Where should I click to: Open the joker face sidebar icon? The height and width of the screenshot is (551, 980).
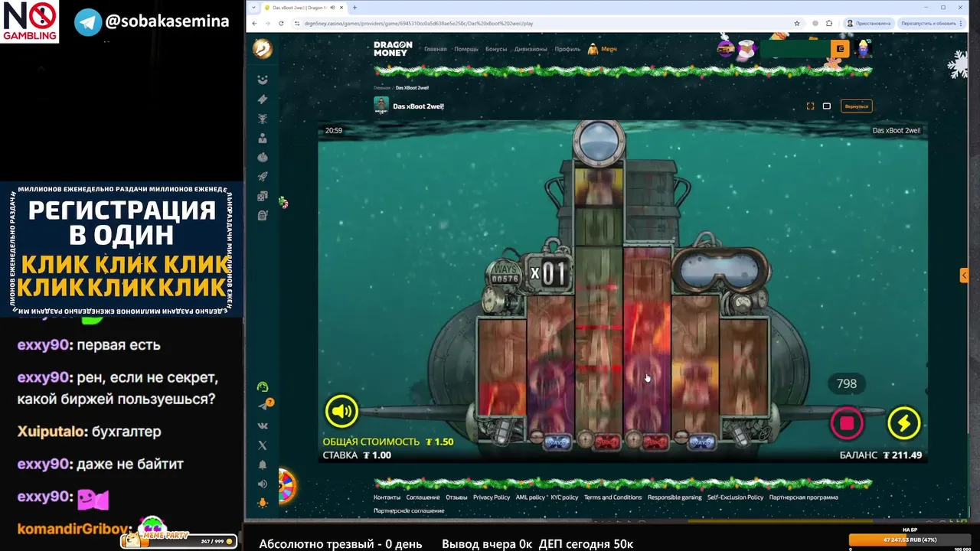[x=263, y=80]
